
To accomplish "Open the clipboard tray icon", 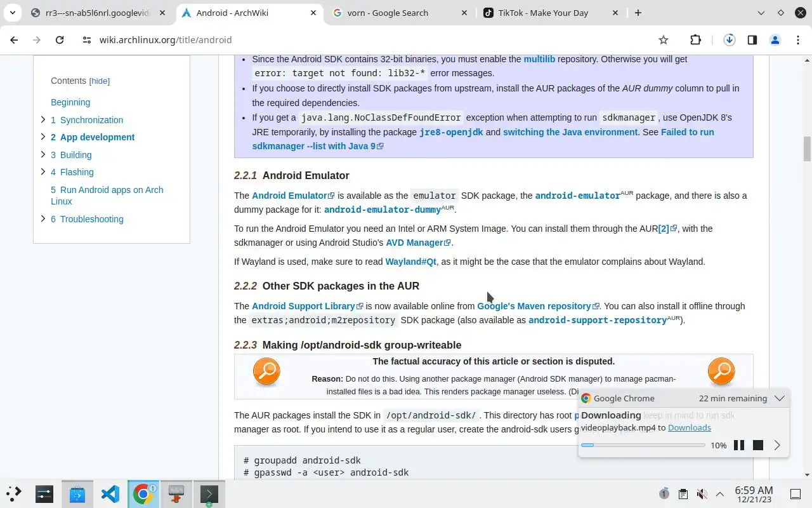I will [683, 494].
